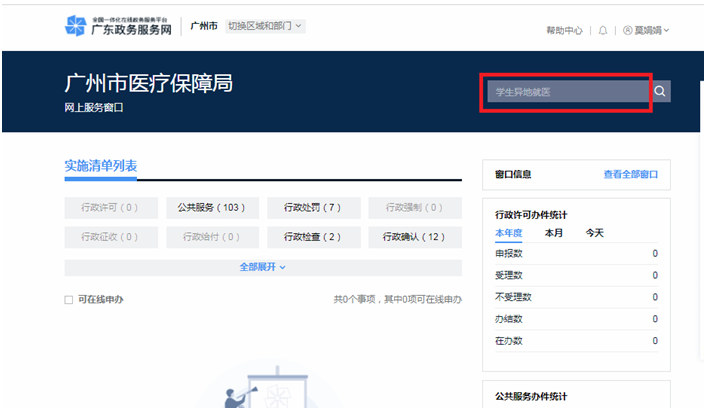Screen dimensions: 706x410
Task: Tick the 可在线申办 checkbox
Action: click(69, 300)
